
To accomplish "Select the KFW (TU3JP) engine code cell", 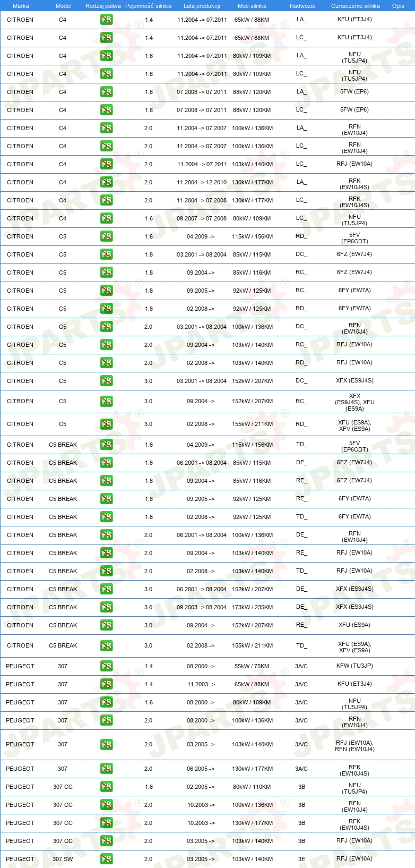I will [x=355, y=666].
